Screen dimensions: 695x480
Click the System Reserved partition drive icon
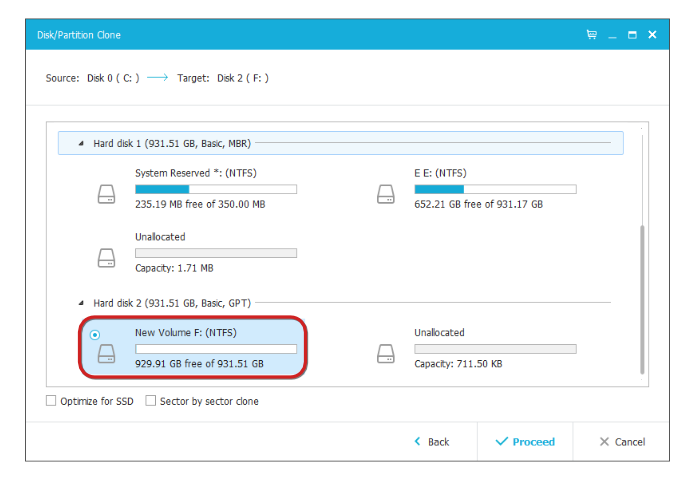(x=106, y=194)
